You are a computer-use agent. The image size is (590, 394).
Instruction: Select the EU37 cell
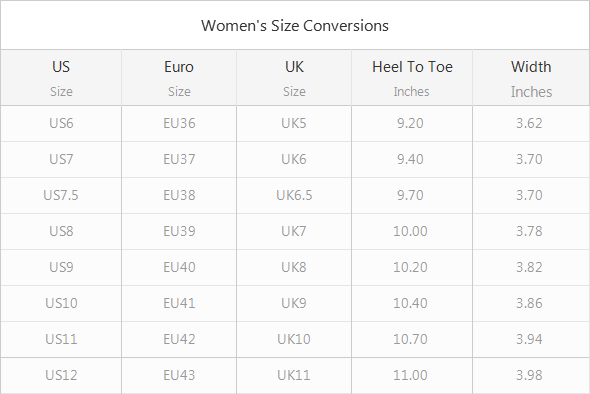[179, 160]
